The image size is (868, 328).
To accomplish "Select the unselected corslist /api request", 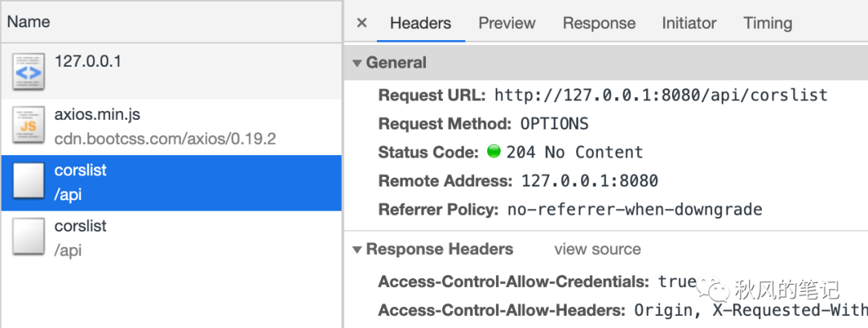I will (x=171, y=238).
